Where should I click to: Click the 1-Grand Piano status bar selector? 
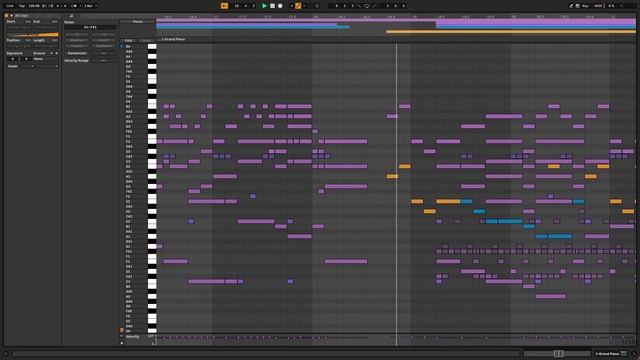[607, 353]
